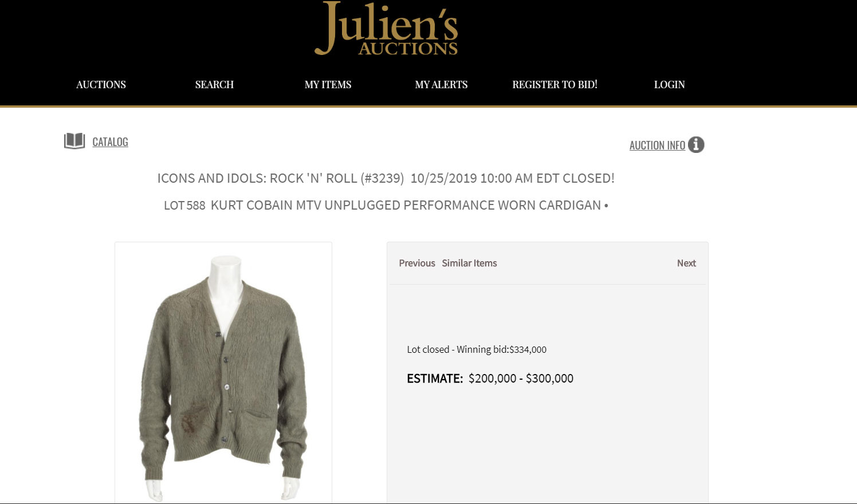Open the AUCTIONS menu
This screenshot has width=857, height=504.
(x=101, y=85)
